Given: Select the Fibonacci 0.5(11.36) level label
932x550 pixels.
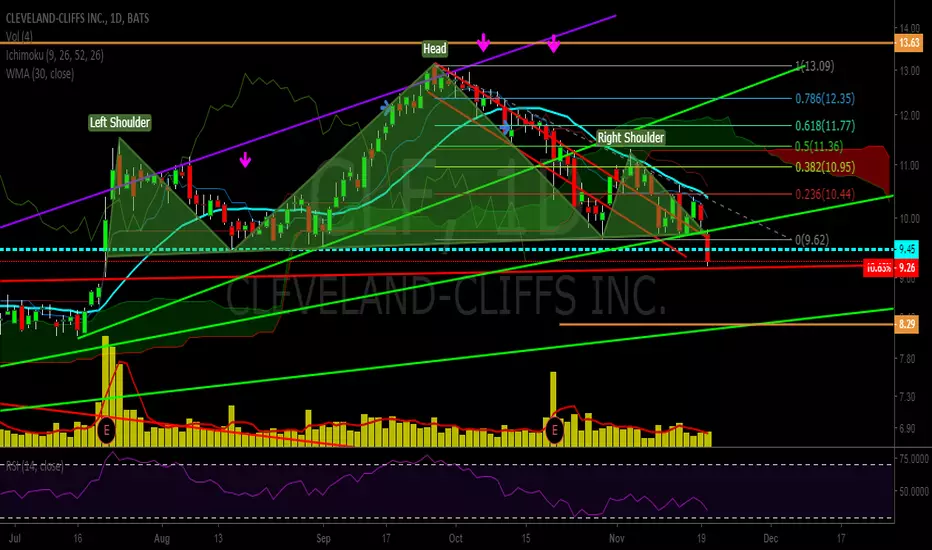Looking at the screenshot, I should pos(819,146).
